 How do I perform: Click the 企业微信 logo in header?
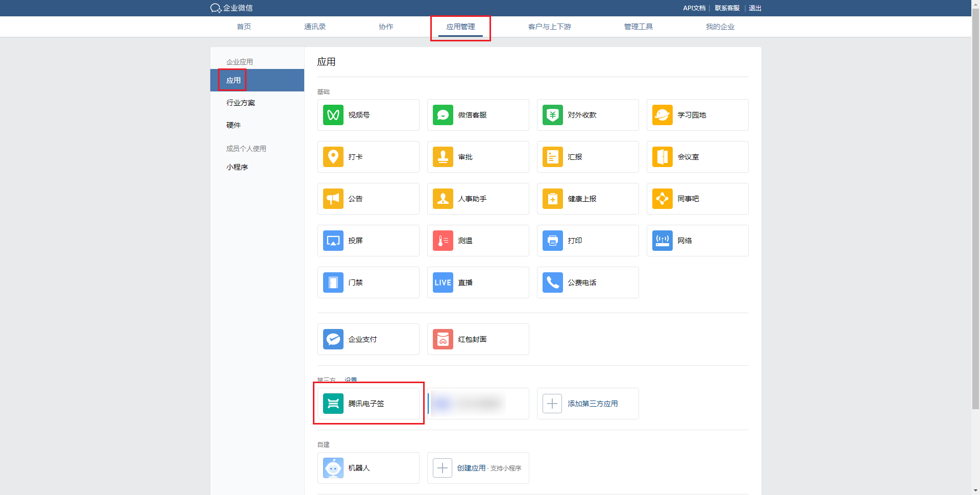231,8
